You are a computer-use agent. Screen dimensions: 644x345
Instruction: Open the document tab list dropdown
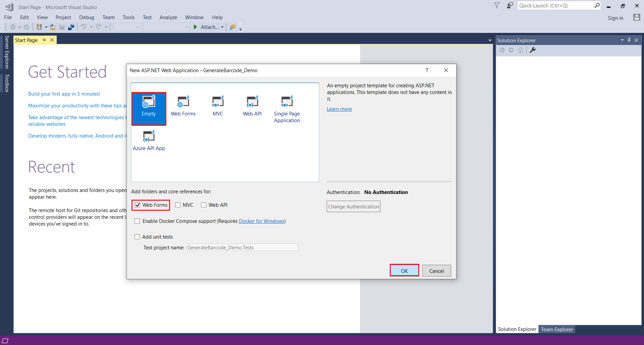click(x=490, y=41)
